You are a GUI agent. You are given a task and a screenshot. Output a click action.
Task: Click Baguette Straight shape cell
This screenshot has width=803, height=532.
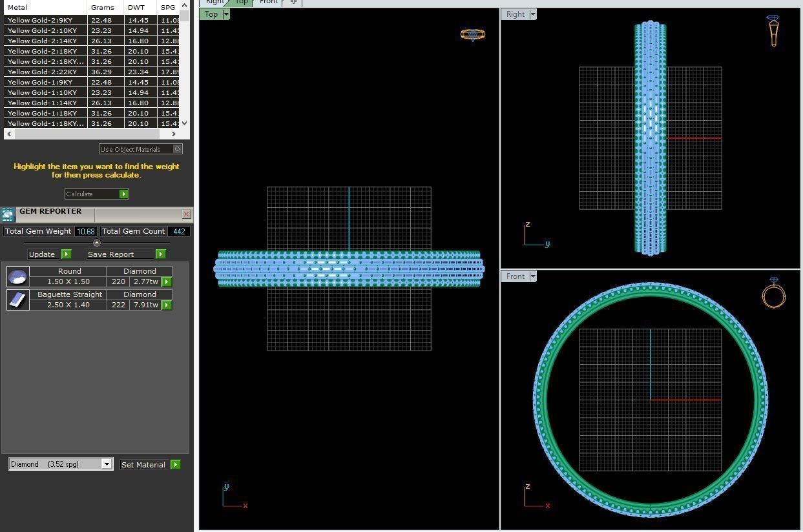pos(68,294)
